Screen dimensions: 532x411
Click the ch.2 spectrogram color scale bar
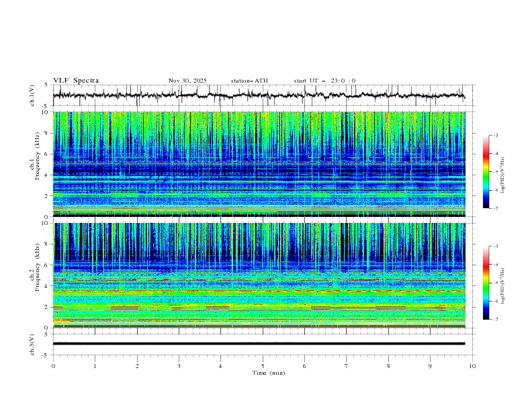(486, 283)
